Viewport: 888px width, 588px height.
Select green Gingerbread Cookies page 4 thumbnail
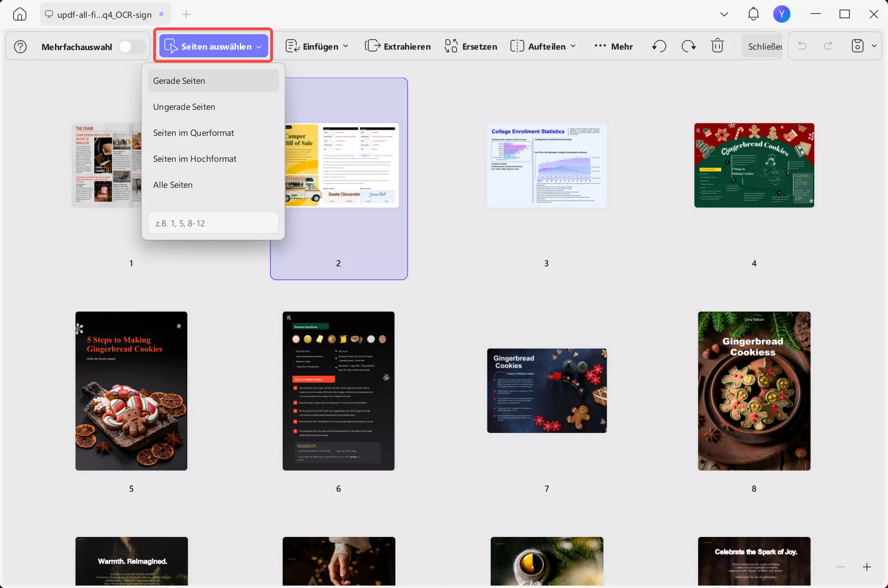[x=754, y=165]
